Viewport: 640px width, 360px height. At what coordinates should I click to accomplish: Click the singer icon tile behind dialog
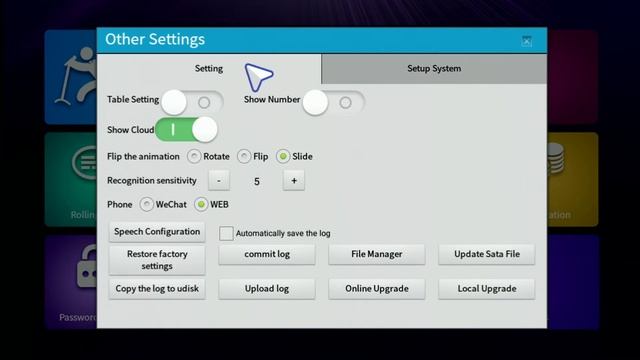coord(71,77)
